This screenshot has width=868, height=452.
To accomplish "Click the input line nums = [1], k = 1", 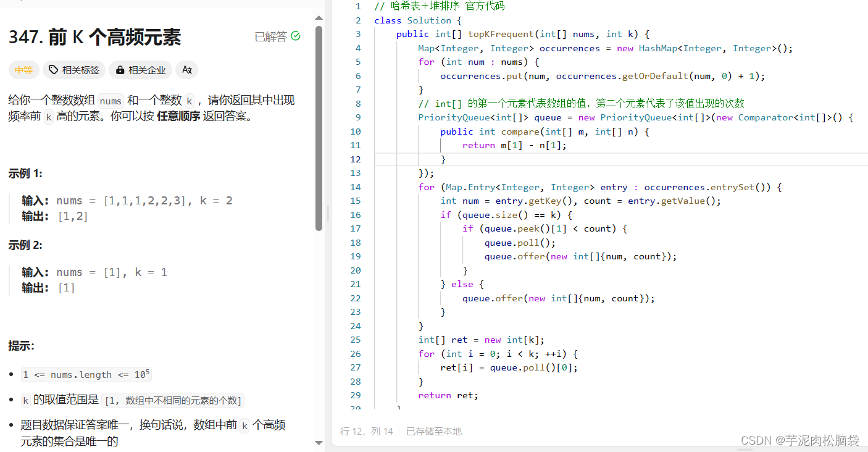I will tap(94, 272).
